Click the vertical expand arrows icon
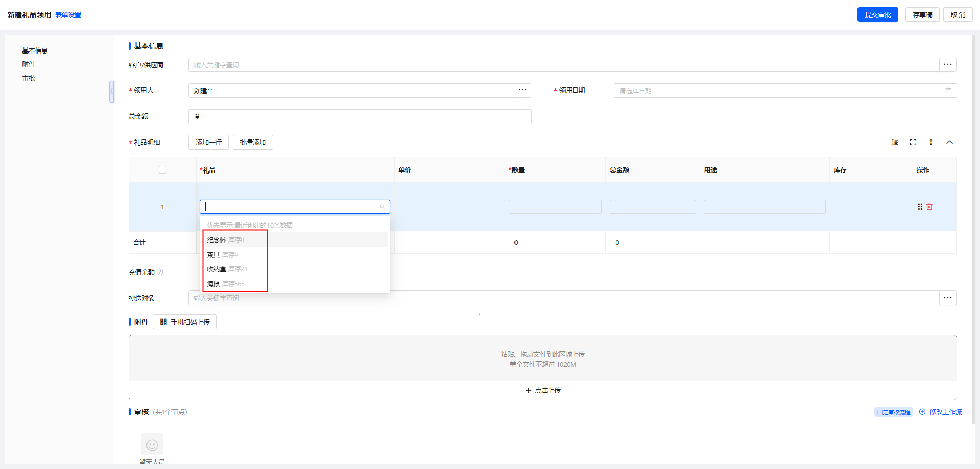 (931, 142)
